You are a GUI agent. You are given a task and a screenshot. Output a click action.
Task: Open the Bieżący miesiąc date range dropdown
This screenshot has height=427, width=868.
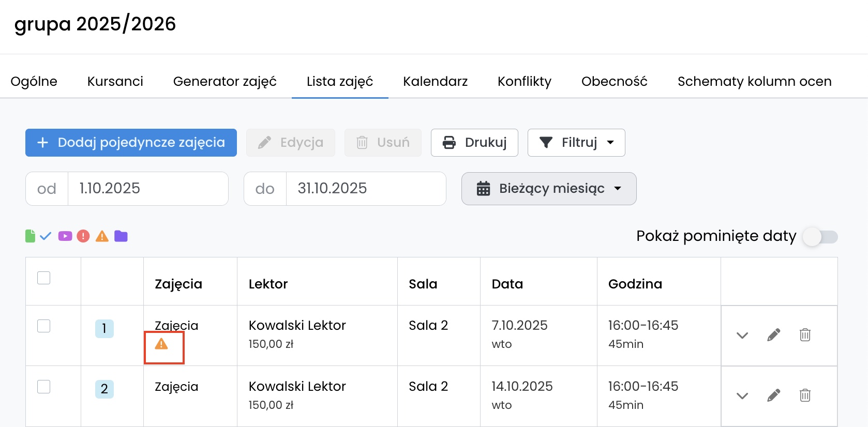[549, 189]
